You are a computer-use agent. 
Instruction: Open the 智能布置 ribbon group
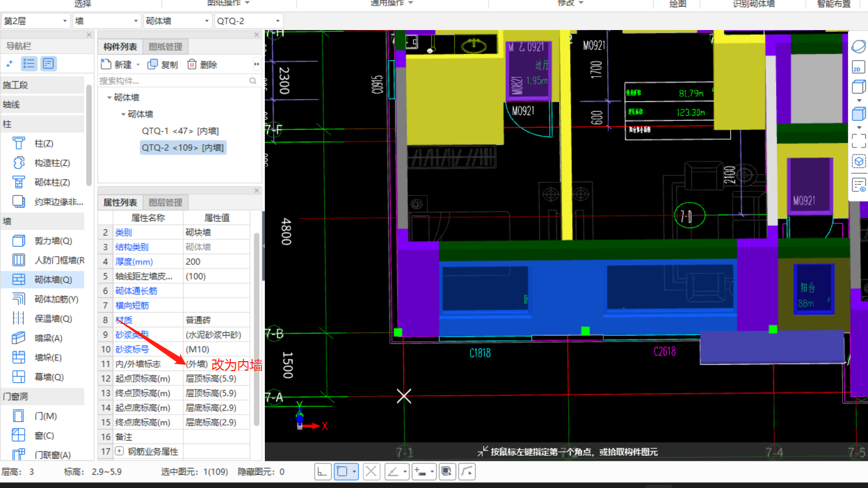[834, 4]
